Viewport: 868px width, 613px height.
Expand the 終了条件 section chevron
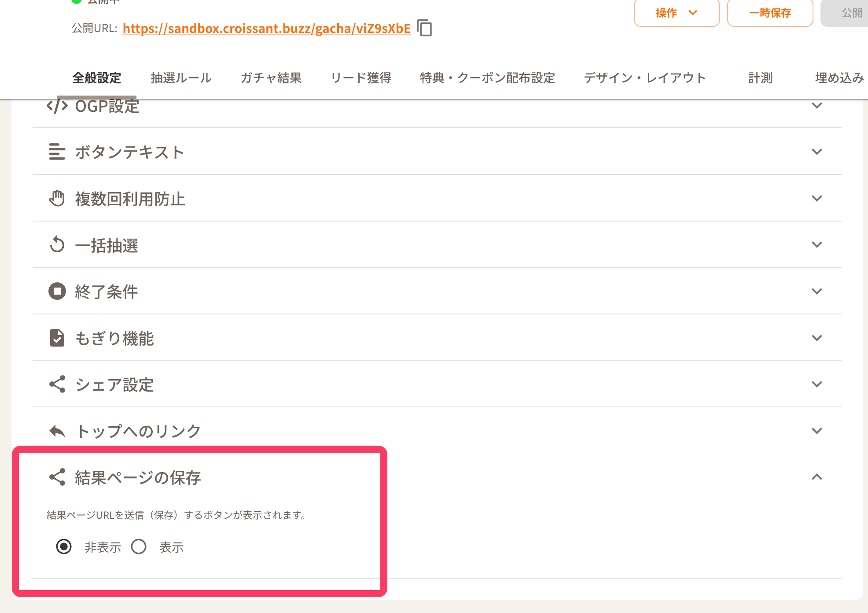817,292
